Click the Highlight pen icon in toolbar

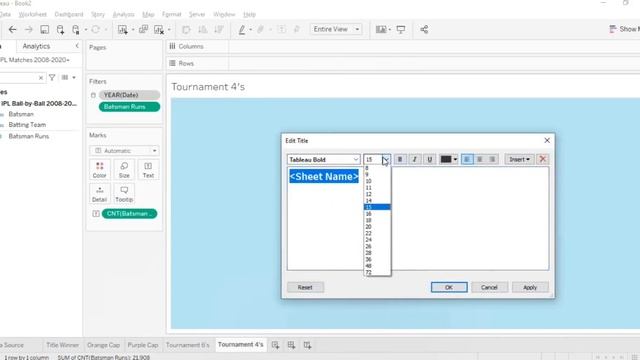pos(242,29)
